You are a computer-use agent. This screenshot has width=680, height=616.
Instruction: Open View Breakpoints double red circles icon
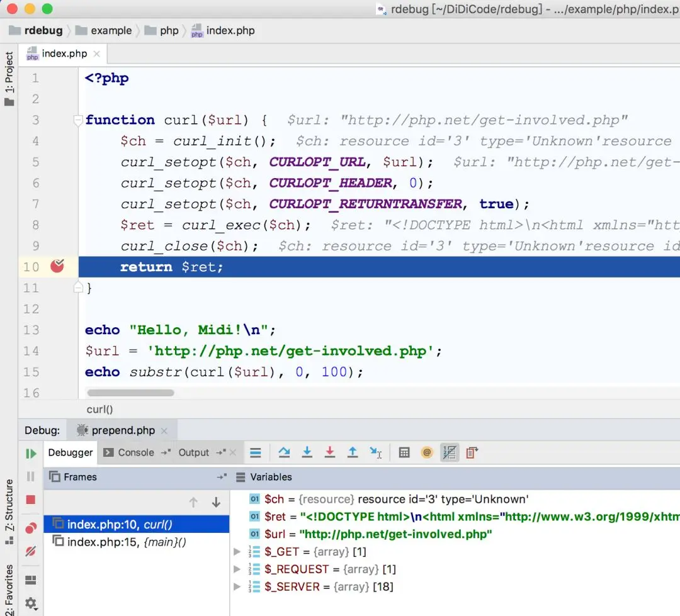(x=30, y=528)
